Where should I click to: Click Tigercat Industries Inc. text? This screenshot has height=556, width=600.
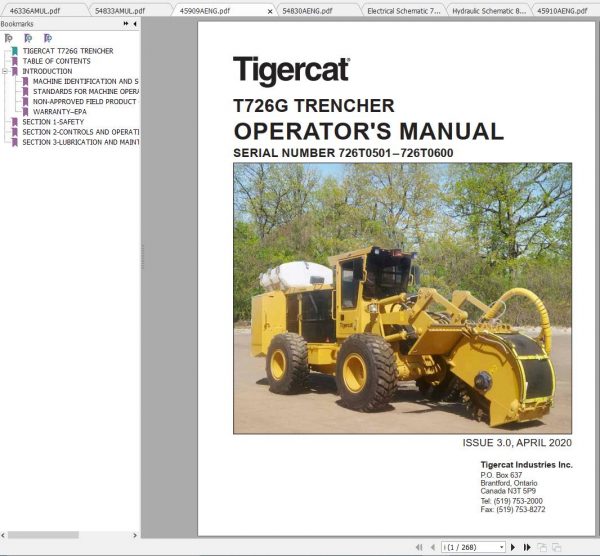(x=527, y=465)
